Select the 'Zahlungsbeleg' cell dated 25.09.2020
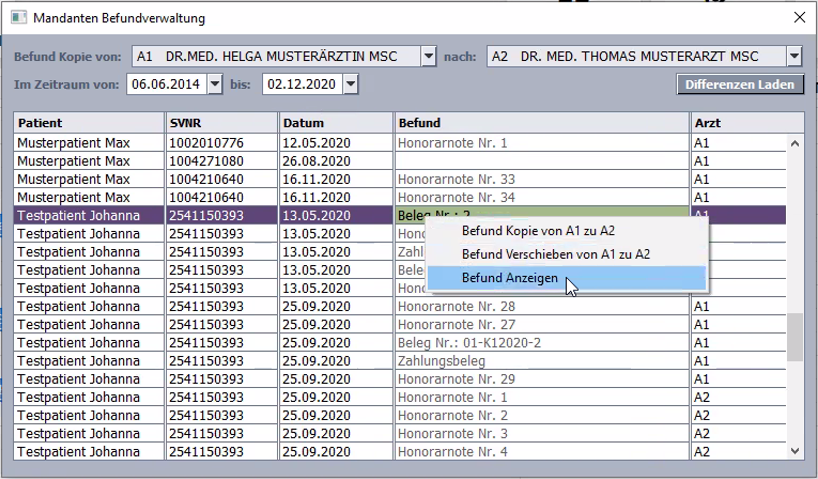 (542, 361)
